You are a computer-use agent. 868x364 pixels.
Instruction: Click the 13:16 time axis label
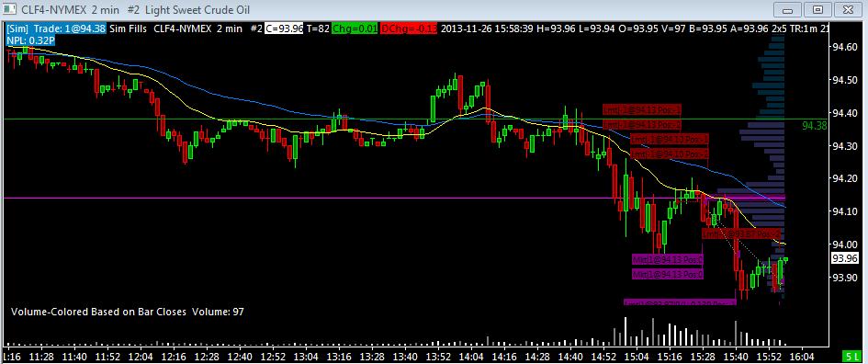coord(340,356)
